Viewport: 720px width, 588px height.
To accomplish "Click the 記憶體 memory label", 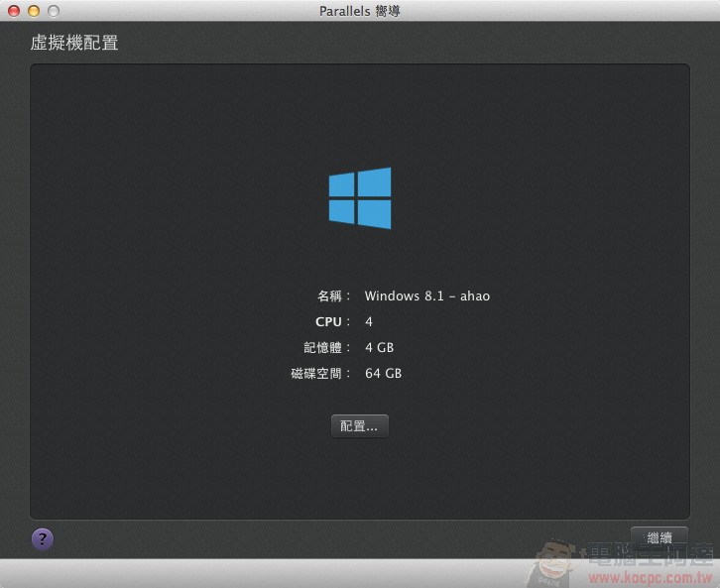I will pos(326,347).
